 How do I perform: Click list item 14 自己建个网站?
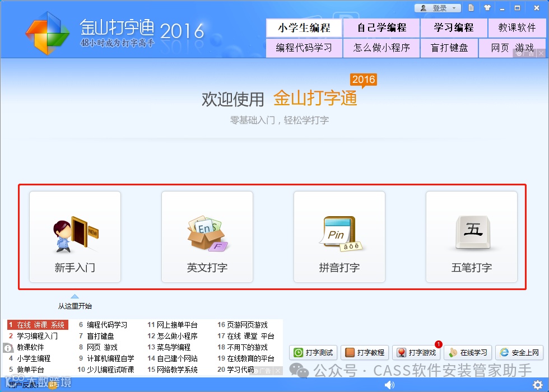173,358
